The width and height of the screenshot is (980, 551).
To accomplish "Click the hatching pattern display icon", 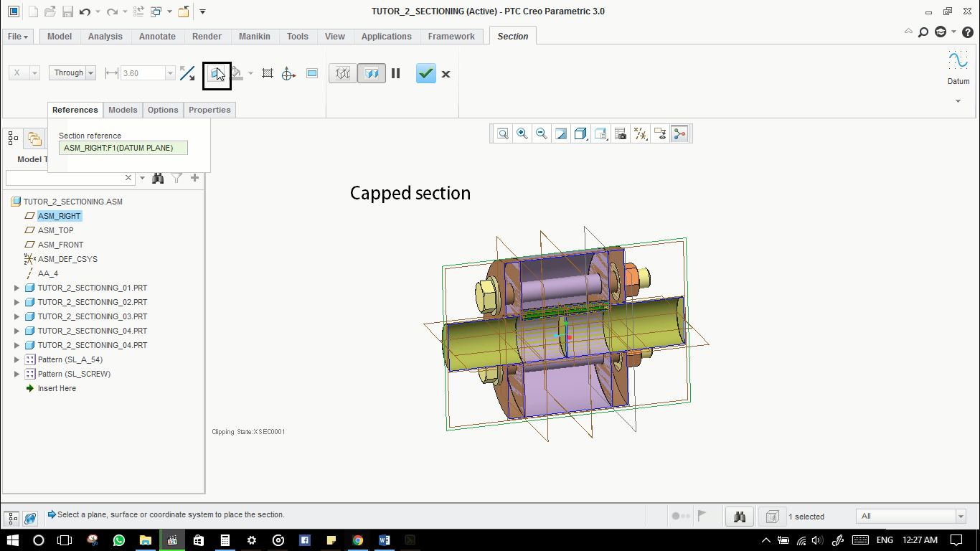I will coord(268,73).
